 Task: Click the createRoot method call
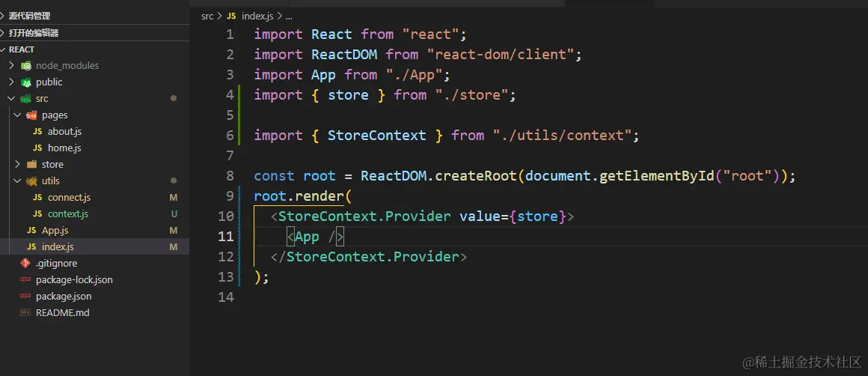click(475, 176)
